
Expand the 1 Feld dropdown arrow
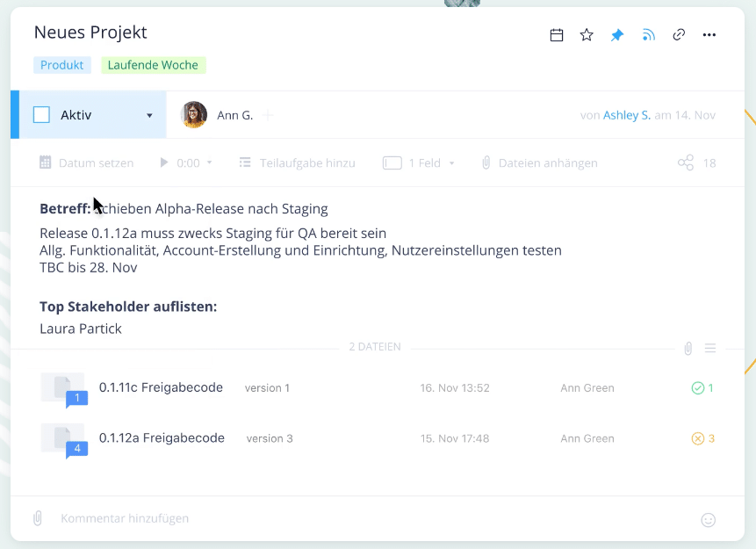(452, 163)
